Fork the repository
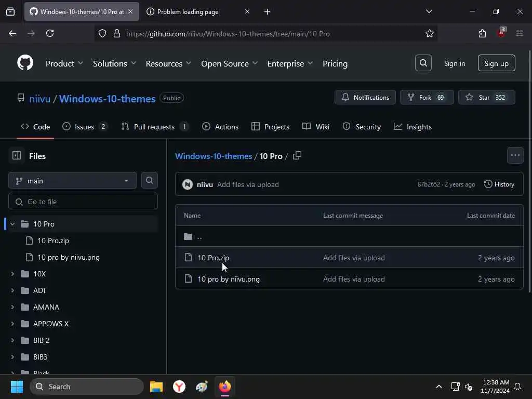The width and height of the screenshot is (532, 399). 427,97
